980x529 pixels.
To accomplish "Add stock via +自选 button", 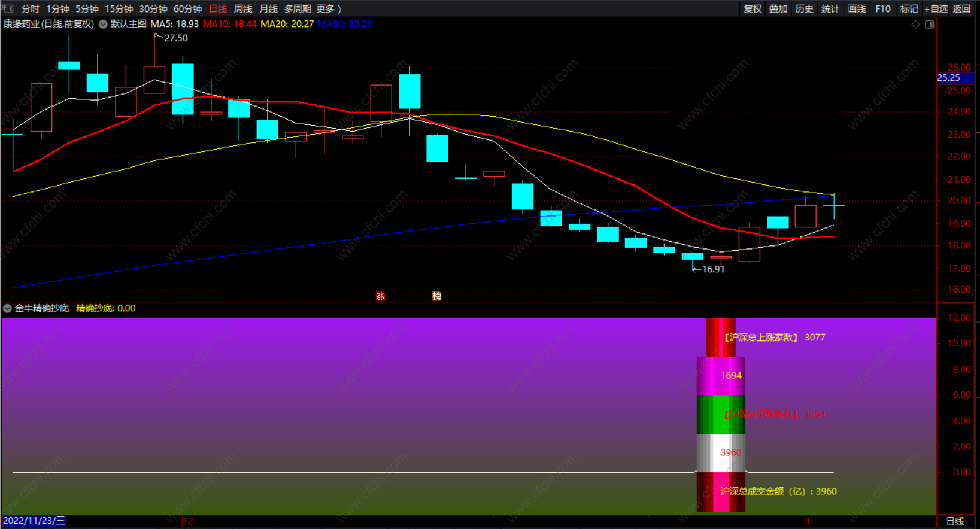I will (936, 9).
